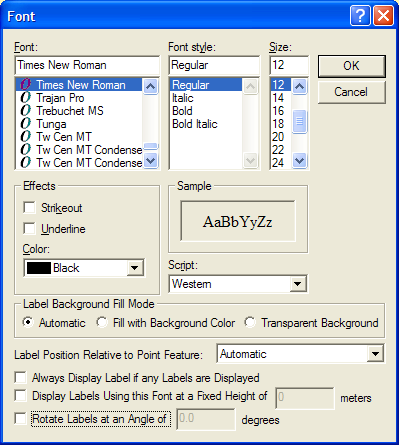
Task: Choose size 18 from the Size list
Action: [278, 124]
